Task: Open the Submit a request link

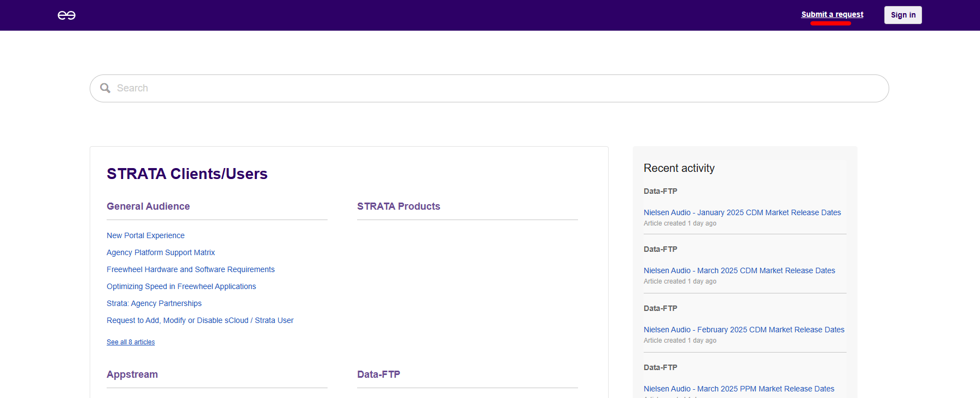Action: (x=832, y=15)
